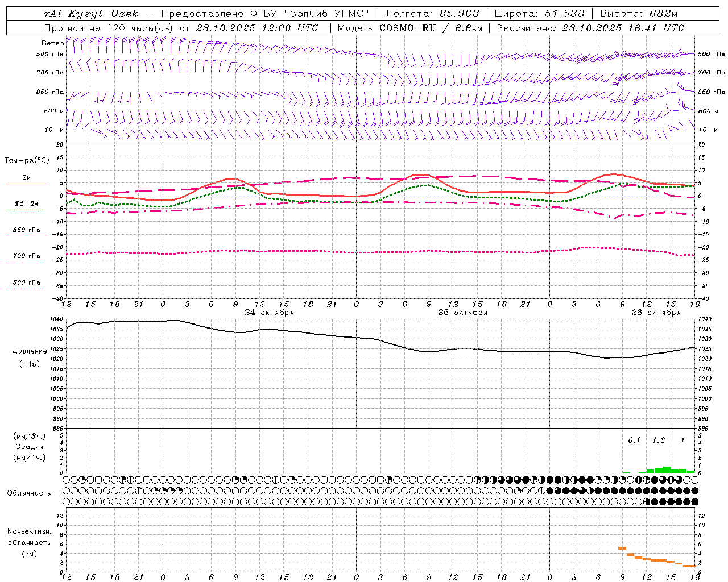Screen dimensions: 728x582
Task: Click the latitude value 51.538
Action: [564, 14]
